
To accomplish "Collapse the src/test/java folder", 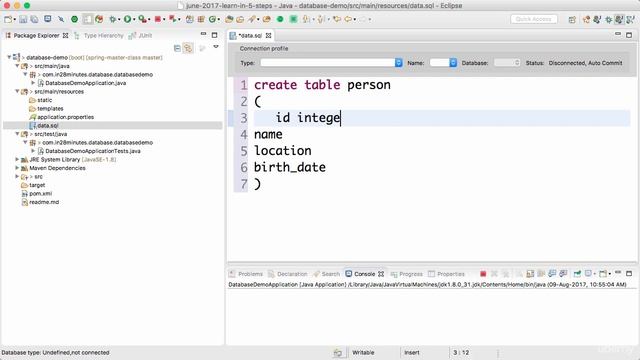I will pos(17,134).
